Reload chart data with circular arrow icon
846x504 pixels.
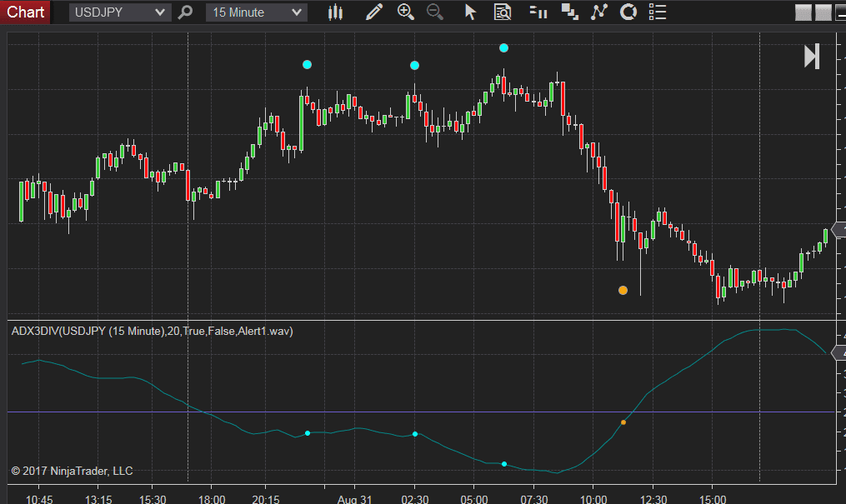pos(628,12)
